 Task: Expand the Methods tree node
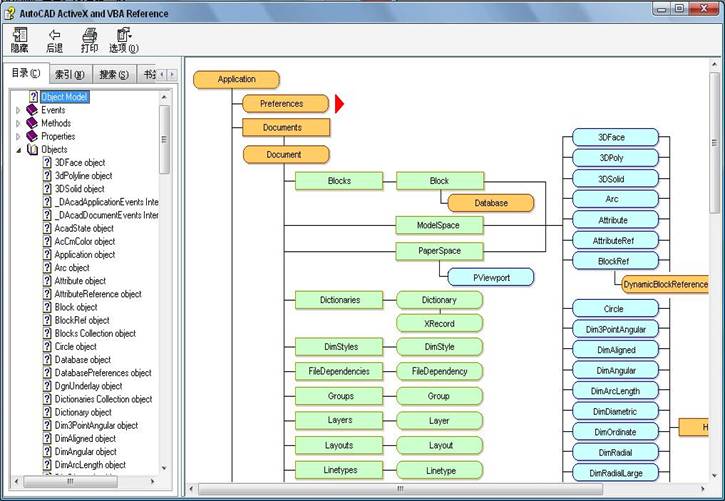18,123
